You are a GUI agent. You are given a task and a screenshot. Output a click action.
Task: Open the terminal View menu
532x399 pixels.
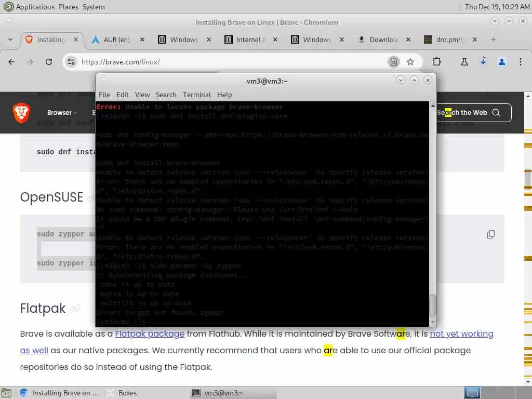142,95
